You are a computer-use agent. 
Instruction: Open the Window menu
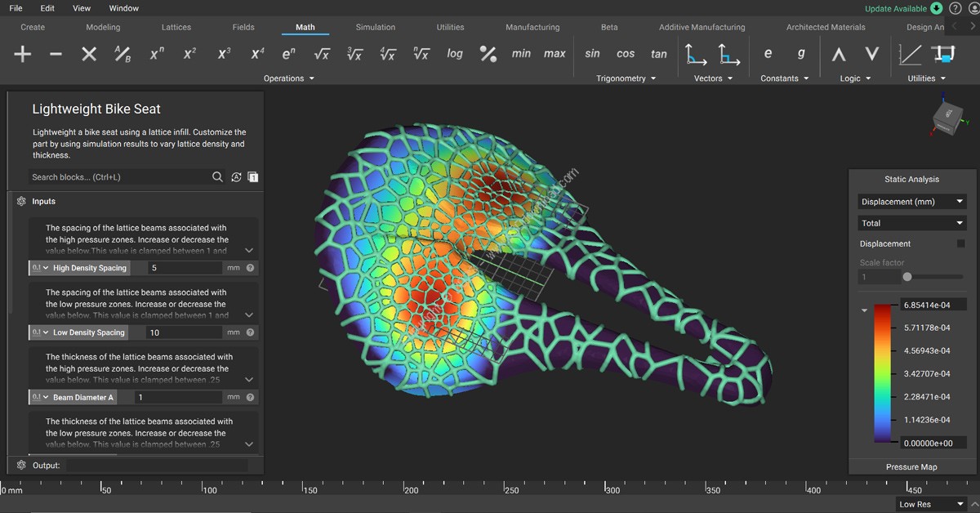click(x=123, y=8)
